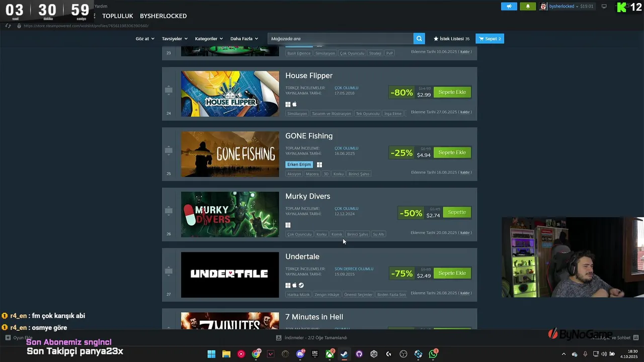Viewport: 644px width, 362px height.
Task: Open the Gone Fishing thumbnail
Action: tap(230, 154)
